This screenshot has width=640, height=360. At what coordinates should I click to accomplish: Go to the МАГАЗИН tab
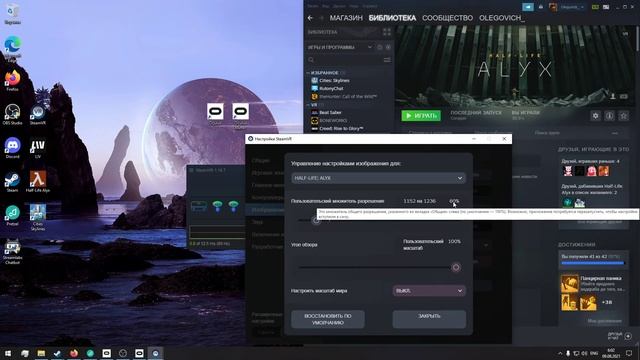click(x=346, y=18)
